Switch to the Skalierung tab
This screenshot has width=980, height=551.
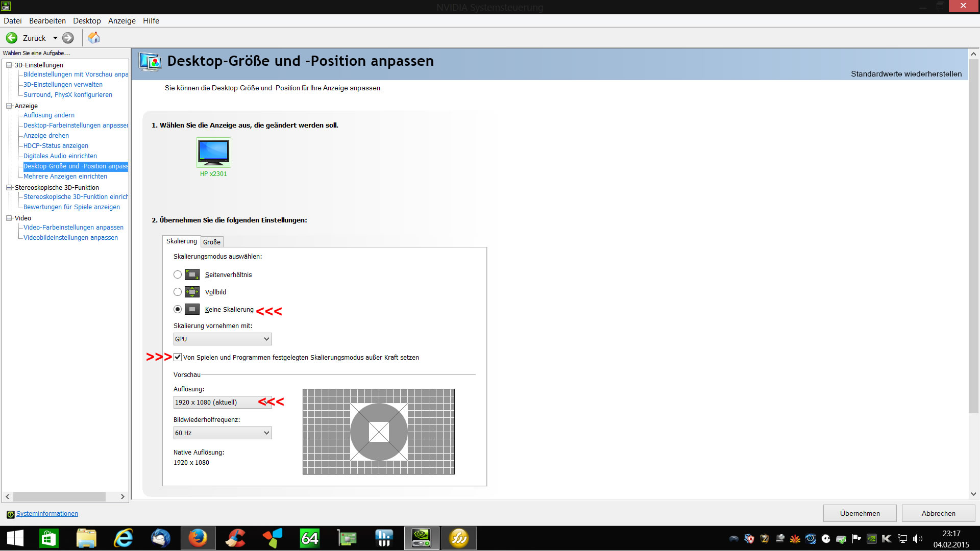tap(182, 241)
